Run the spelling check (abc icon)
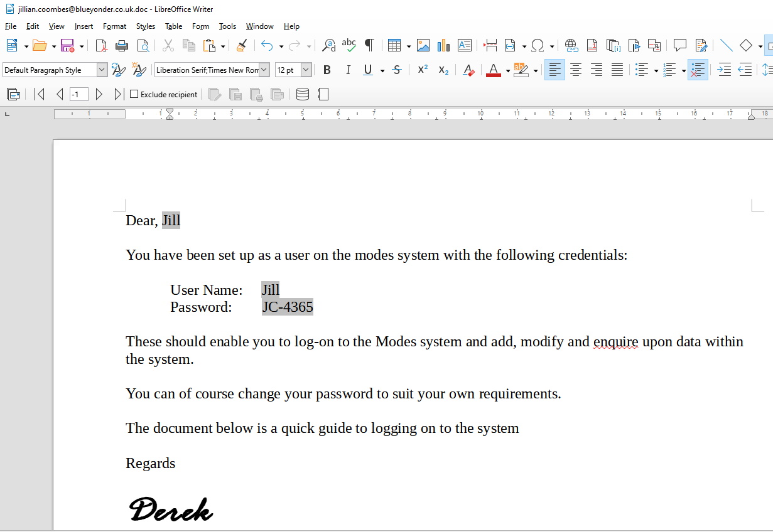Viewport: 773px width, 532px height. click(x=349, y=46)
